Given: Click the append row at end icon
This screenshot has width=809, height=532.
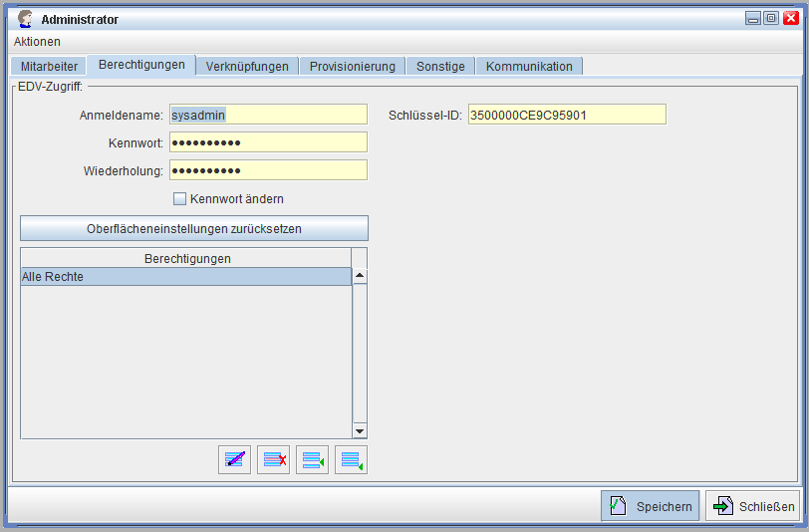Looking at the screenshot, I should point(351,460).
